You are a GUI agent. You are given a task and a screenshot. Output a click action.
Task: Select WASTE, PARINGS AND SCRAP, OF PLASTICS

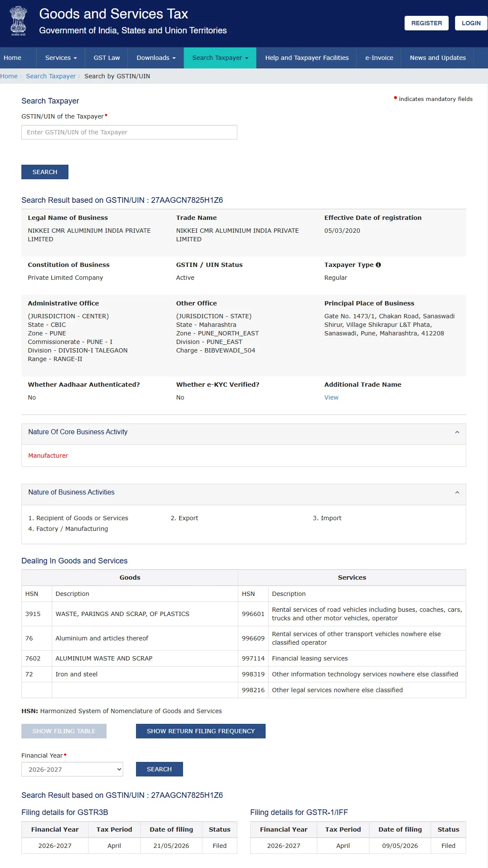122,614
